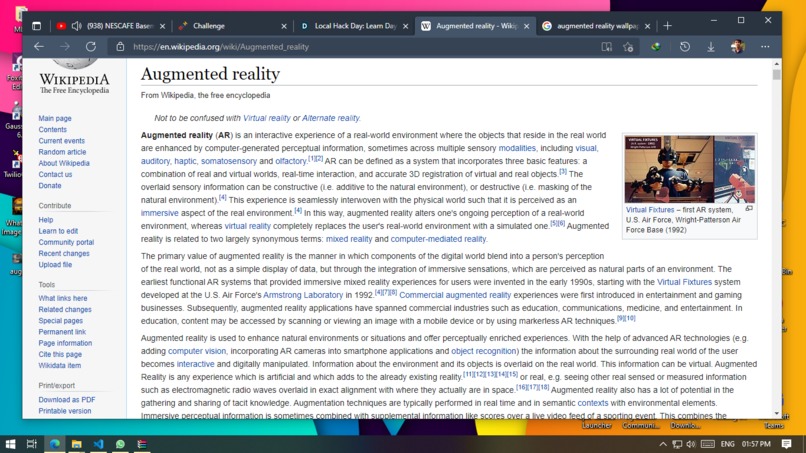Open the Wikidata item link
Screen dimensions: 806x453
(60, 366)
